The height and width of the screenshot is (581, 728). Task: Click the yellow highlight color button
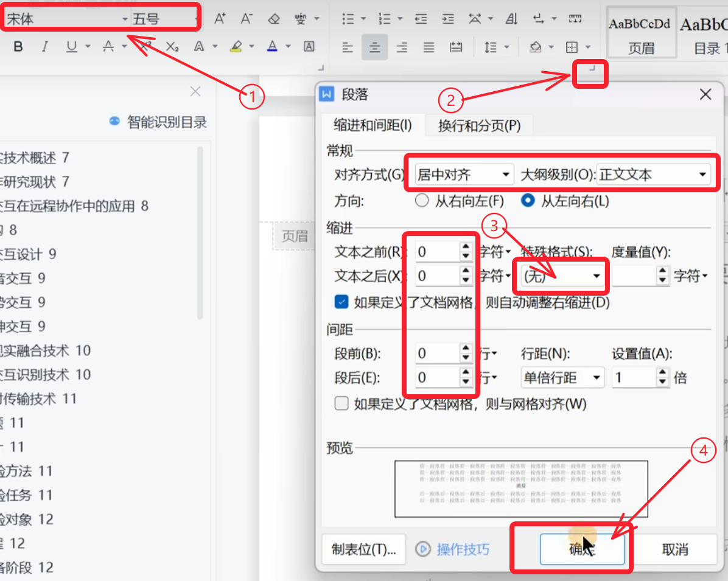coord(236,46)
